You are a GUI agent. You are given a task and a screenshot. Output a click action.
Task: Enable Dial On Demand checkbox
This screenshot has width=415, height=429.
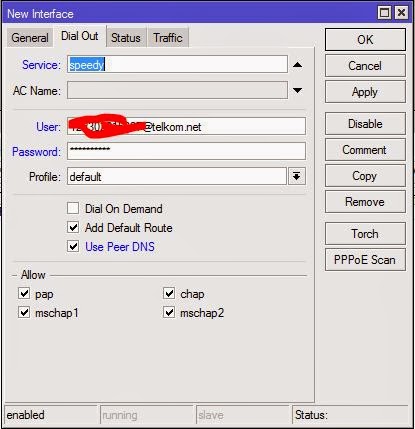click(x=73, y=209)
